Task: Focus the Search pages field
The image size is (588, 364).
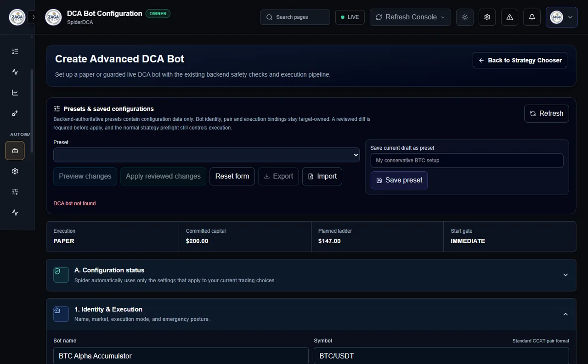Action: pos(295,17)
